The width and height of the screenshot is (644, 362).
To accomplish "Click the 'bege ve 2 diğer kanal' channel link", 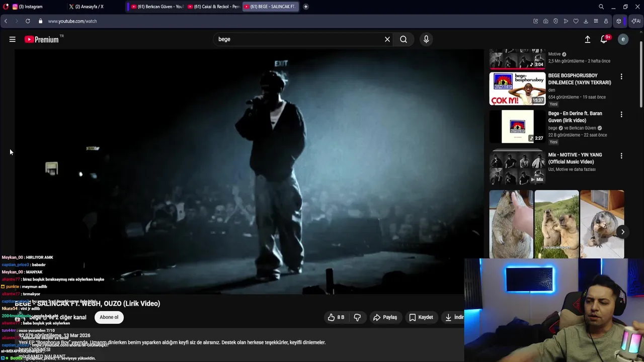I will pyautogui.click(x=58, y=317).
